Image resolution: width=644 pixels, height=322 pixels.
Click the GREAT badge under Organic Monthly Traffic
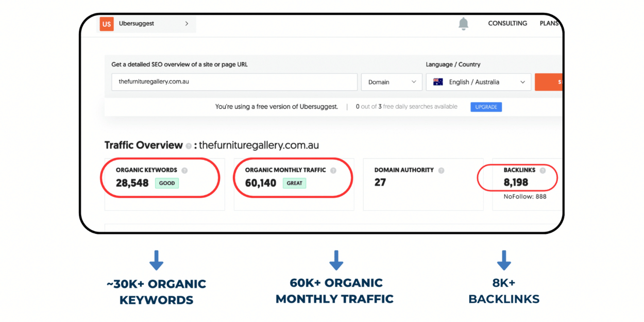[294, 183]
